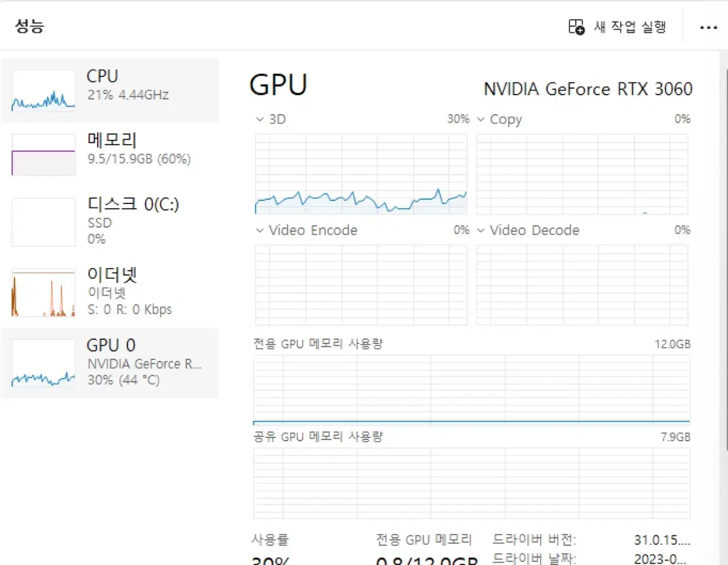The width and height of the screenshot is (728, 565).
Task: Click the NVIDIA GeForce RTX 3060 title text
Action: tap(588, 89)
